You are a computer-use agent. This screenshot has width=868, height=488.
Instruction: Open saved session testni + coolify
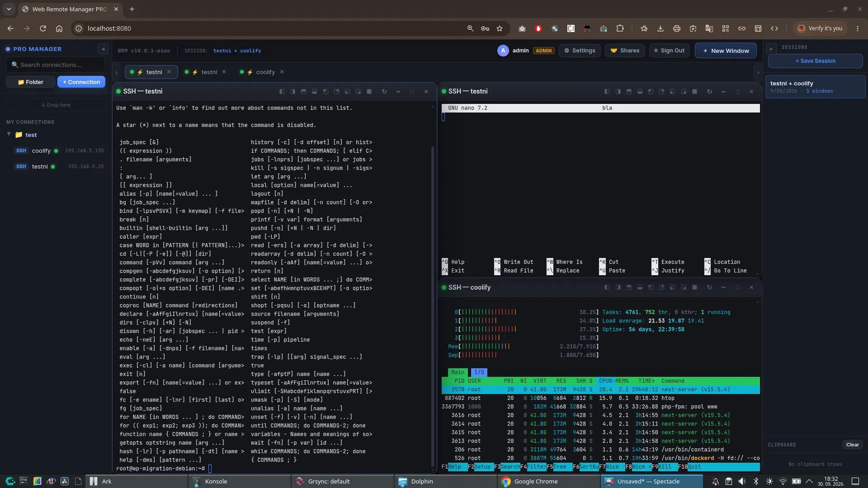coord(815,87)
